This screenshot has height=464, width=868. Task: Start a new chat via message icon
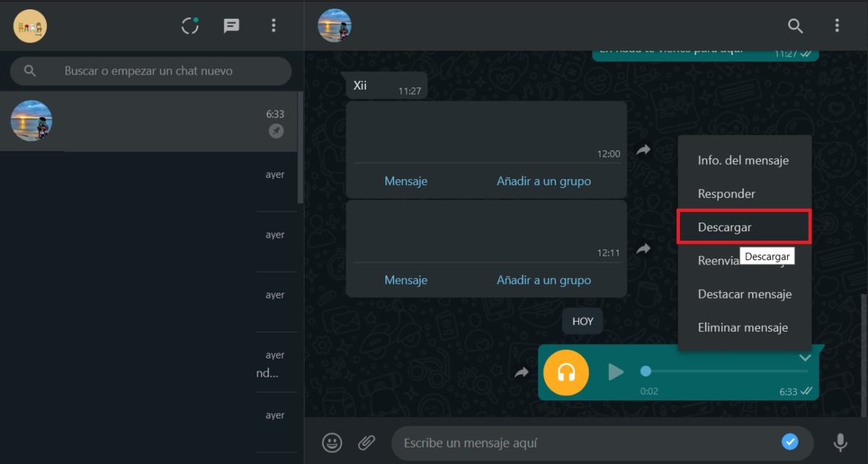coord(231,26)
